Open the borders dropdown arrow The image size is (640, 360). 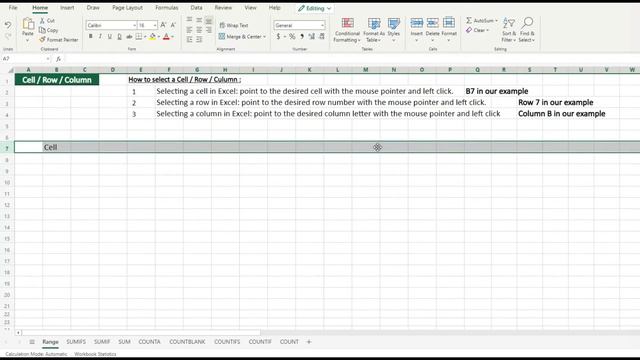coord(145,37)
